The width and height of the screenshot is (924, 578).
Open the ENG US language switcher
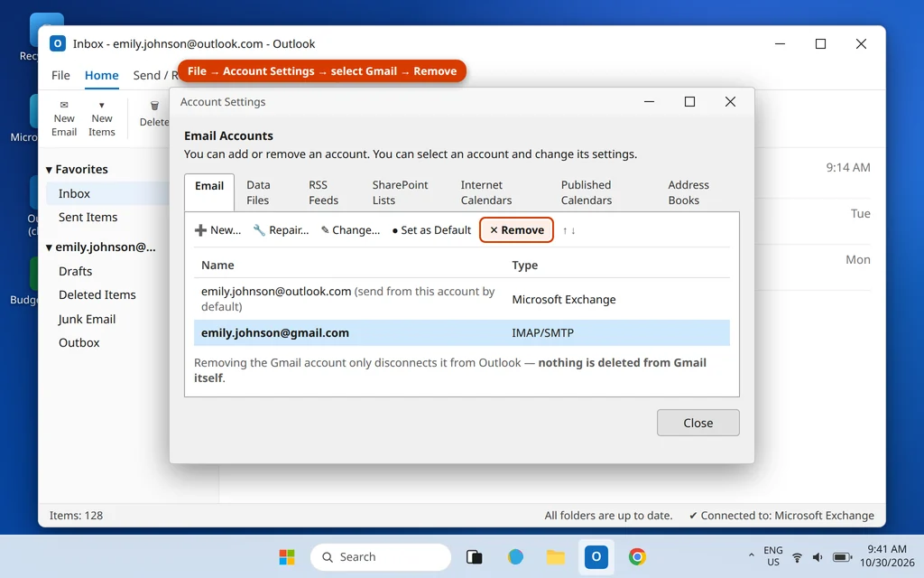[x=773, y=556]
